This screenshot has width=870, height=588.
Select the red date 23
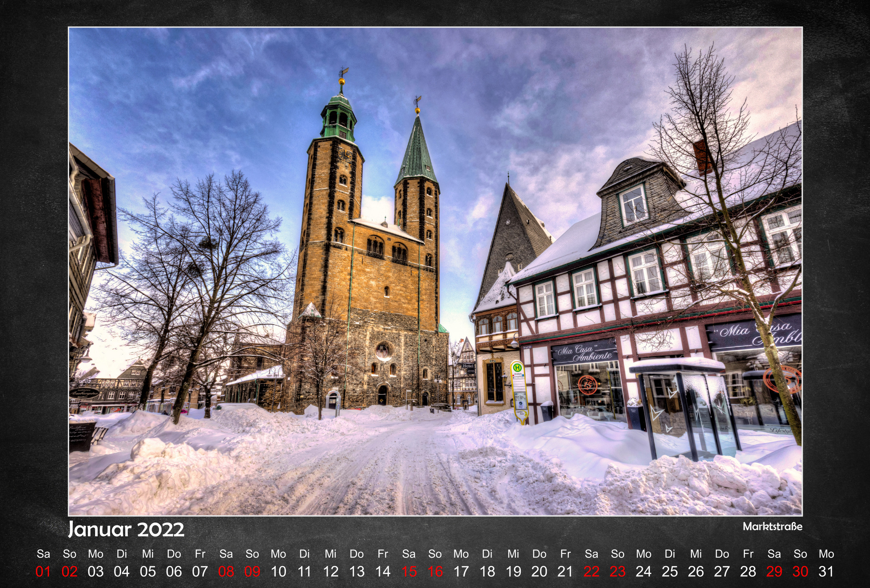pyautogui.click(x=618, y=572)
